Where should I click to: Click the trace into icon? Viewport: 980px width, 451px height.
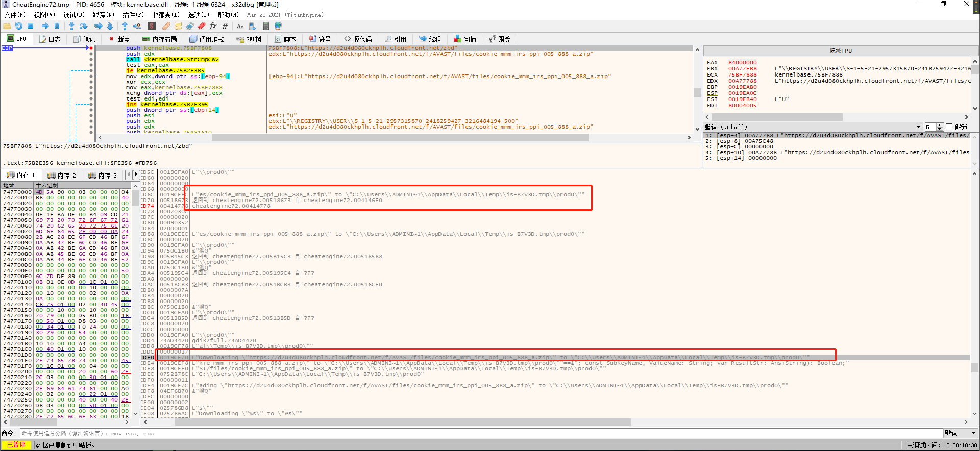pyautogui.click(x=99, y=26)
